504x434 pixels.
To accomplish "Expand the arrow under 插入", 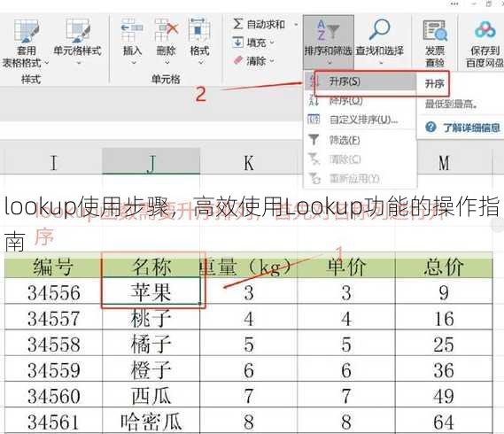I will 133,63.
